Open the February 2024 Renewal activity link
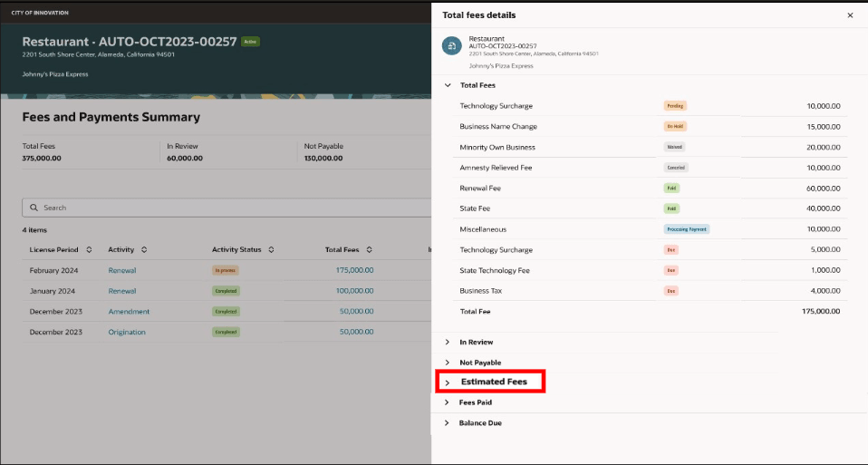Screen dimensions: 868x465 tap(122, 271)
